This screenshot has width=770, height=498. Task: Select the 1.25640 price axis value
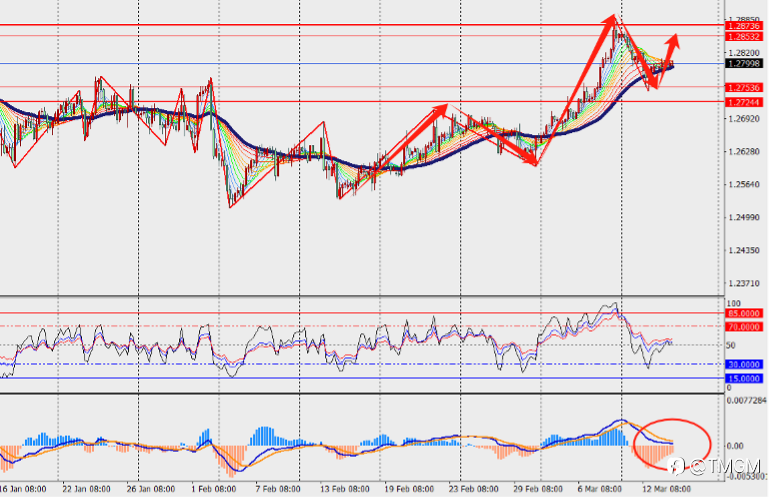pyautogui.click(x=744, y=185)
